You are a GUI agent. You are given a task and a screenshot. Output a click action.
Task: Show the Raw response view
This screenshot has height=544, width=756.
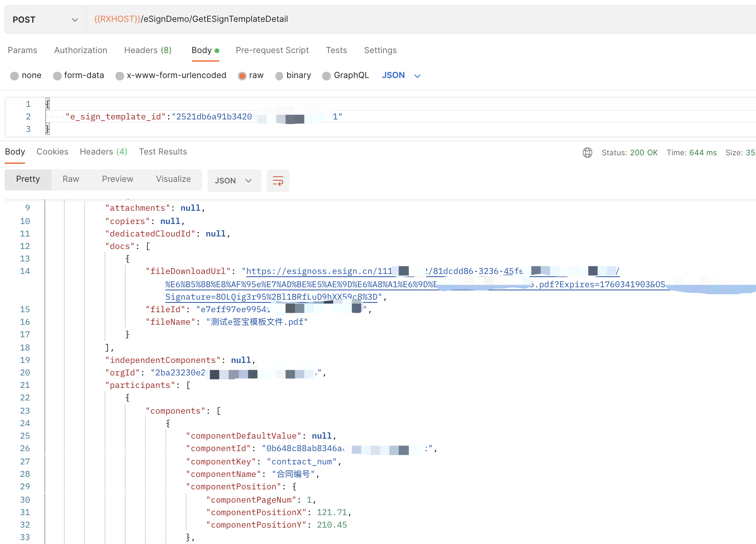[71, 179]
